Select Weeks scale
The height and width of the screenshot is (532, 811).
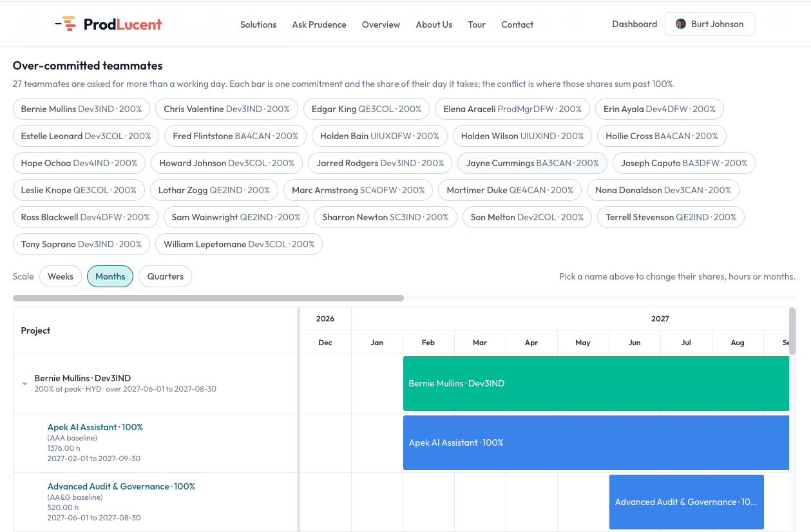61,276
